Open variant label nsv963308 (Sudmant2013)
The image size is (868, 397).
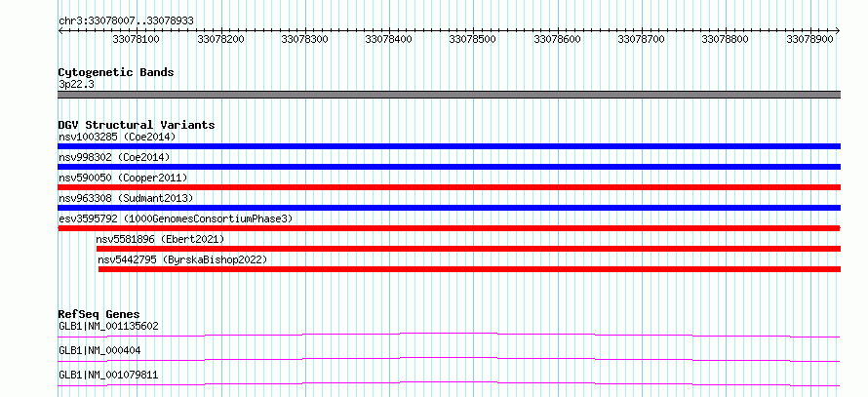coord(126,198)
